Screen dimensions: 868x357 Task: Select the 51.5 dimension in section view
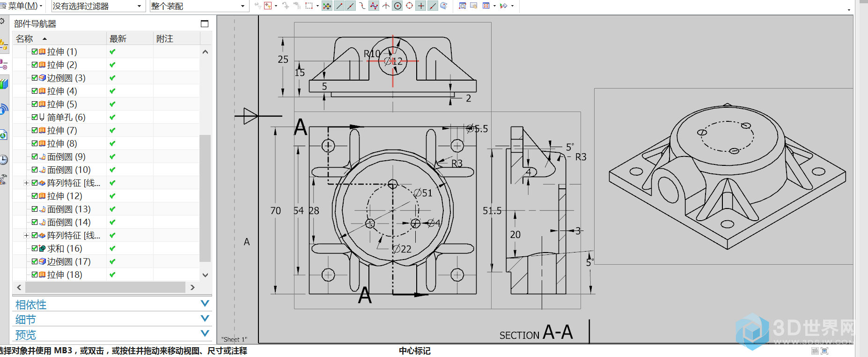[x=492, y=211]
